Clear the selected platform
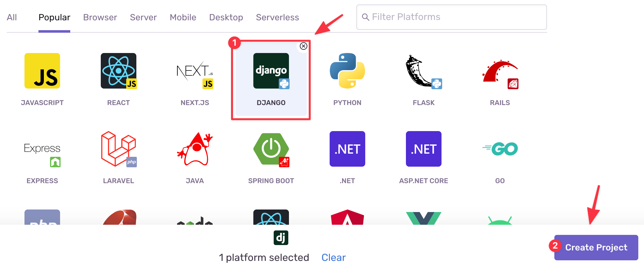 [x=333, y=257]
